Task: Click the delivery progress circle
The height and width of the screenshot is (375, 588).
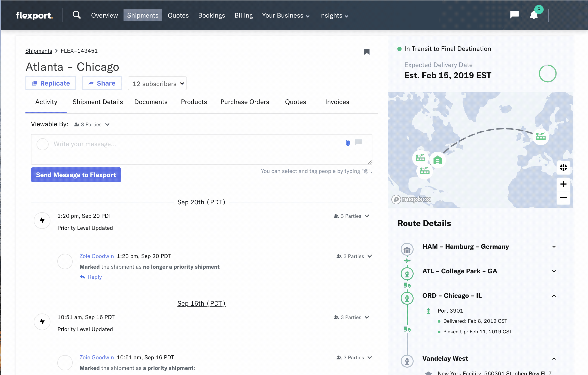Action: point(548,74)
